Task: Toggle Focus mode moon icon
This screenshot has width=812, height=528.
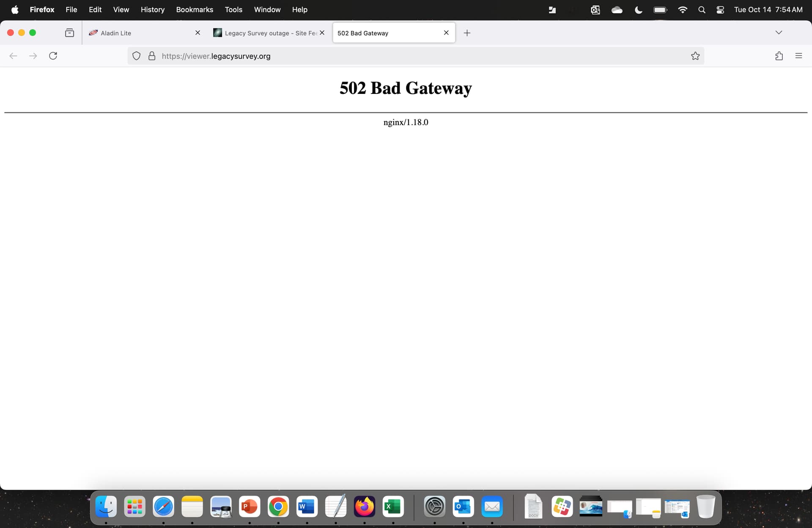Action: (638, 10)
